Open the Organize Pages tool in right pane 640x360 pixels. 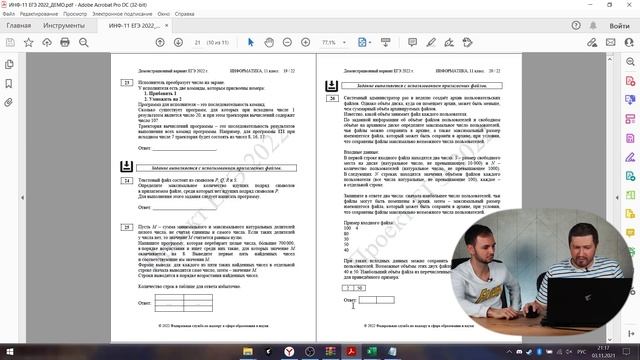630,119
